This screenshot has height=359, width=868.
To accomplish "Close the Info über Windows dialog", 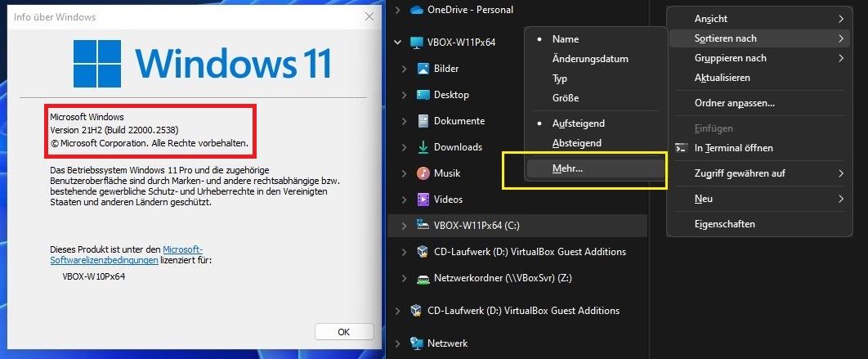I will point(369,17).
